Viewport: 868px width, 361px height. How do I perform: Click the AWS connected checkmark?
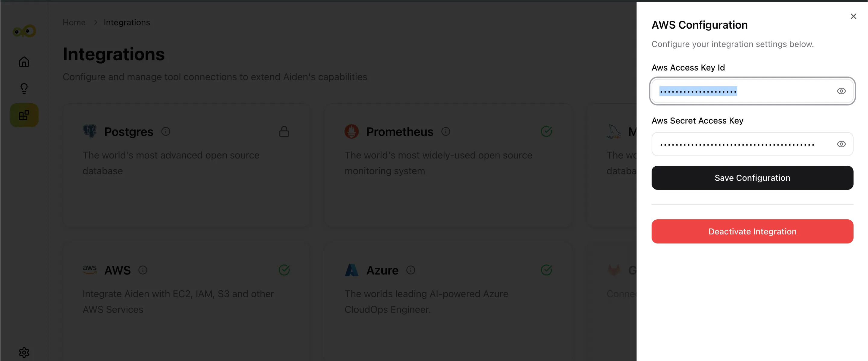coord(284,270)
